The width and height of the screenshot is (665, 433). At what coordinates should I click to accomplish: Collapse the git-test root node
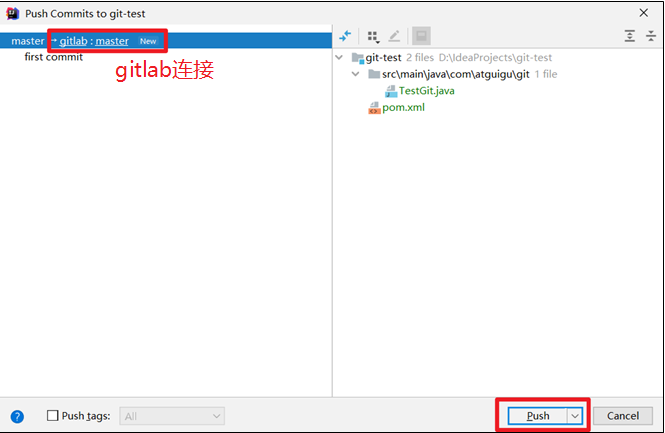tap(339, 57)
